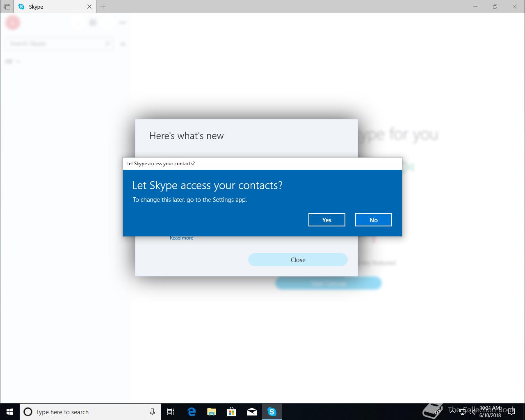Image resolution: width=525 pixels, height=420 pixels.
Task: Minimize the Skype window
Action: (475, 7)
